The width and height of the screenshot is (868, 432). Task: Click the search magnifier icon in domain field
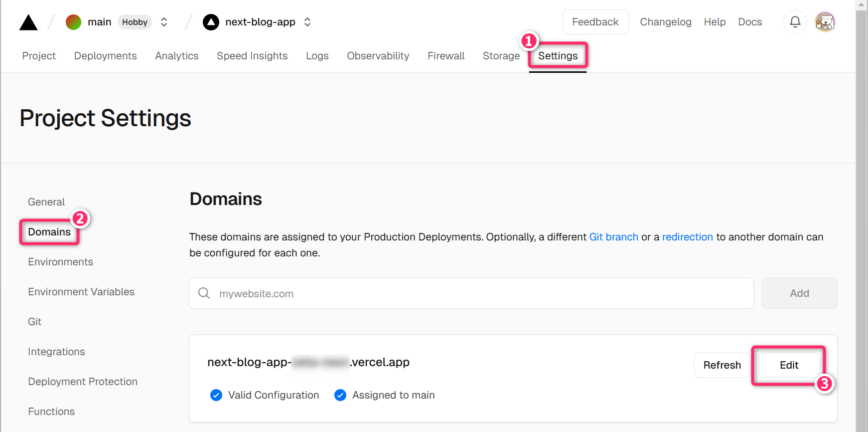pos(204,293)
